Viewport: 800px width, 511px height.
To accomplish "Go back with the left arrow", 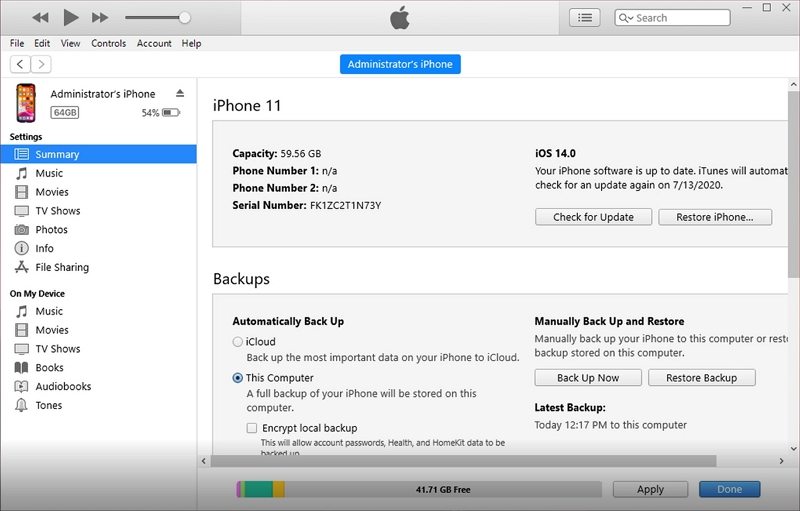I will point(20,64).
